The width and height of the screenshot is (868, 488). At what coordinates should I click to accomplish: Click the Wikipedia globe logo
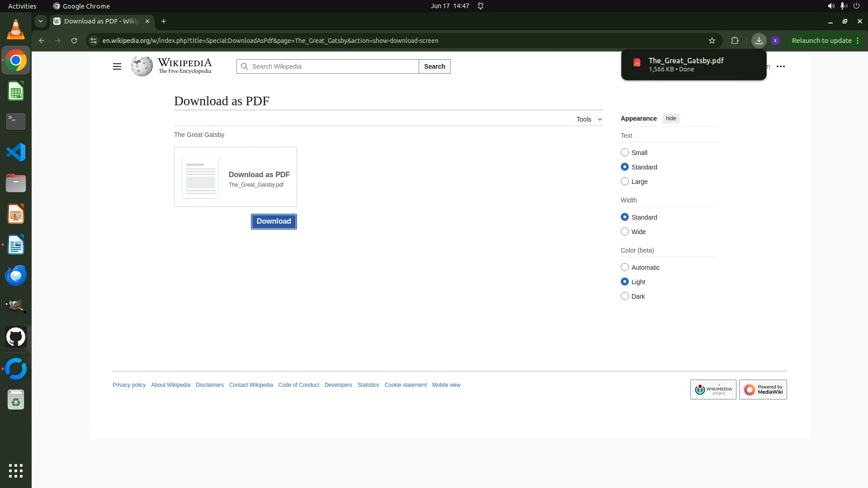[x=142, y=66]
